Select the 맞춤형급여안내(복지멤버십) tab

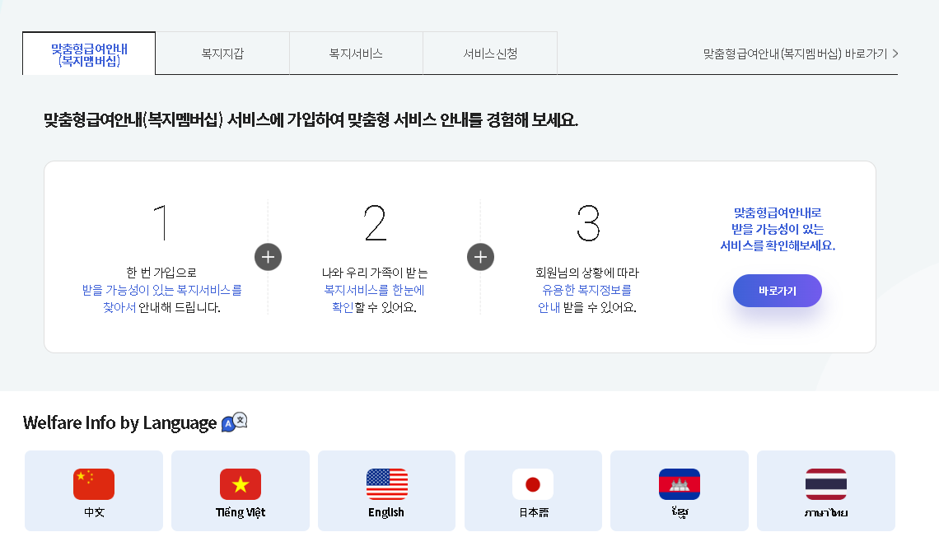coord(88,52)
